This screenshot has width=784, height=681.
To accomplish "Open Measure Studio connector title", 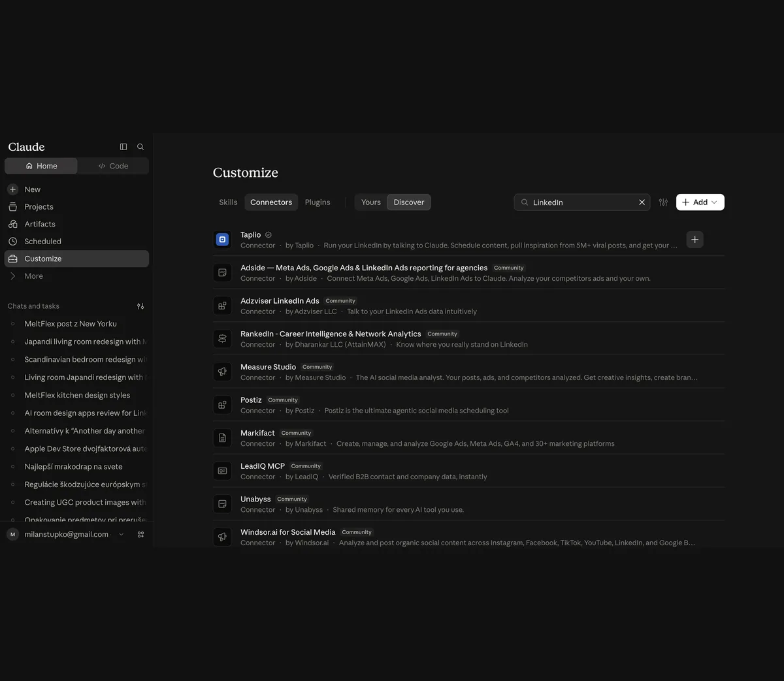I will (x=268, y=367).
